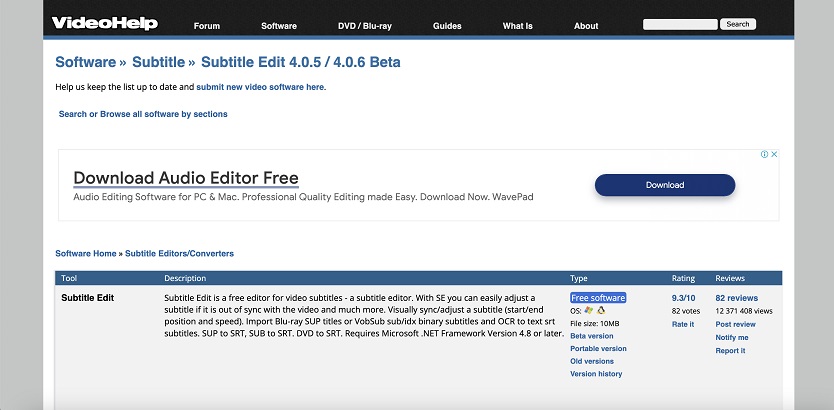Open the What Is menu

tap(517, 26)
